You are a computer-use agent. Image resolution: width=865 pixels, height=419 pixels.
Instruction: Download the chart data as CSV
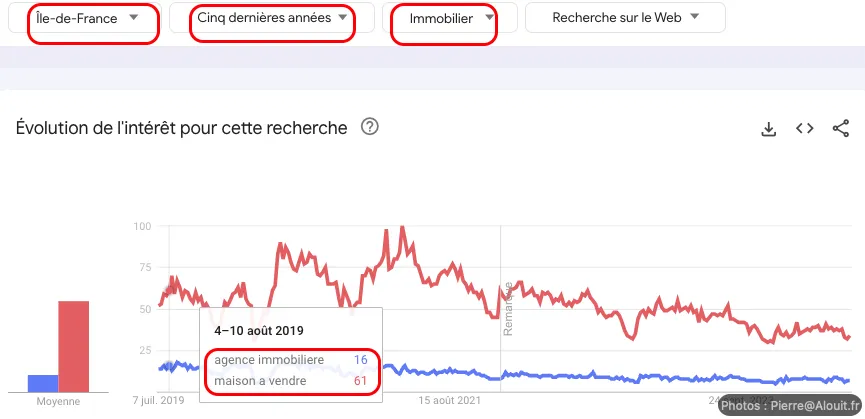(x=768, y=129)
